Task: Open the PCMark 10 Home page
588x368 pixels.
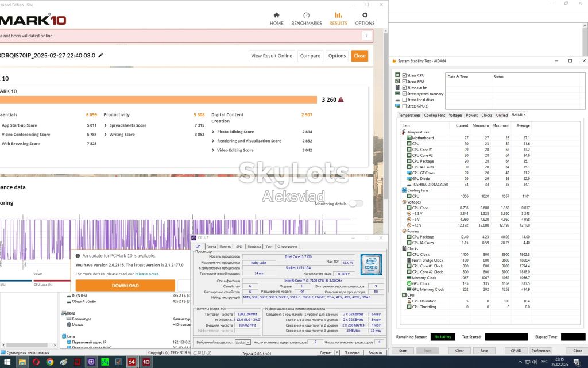Action: click(276, 18)
